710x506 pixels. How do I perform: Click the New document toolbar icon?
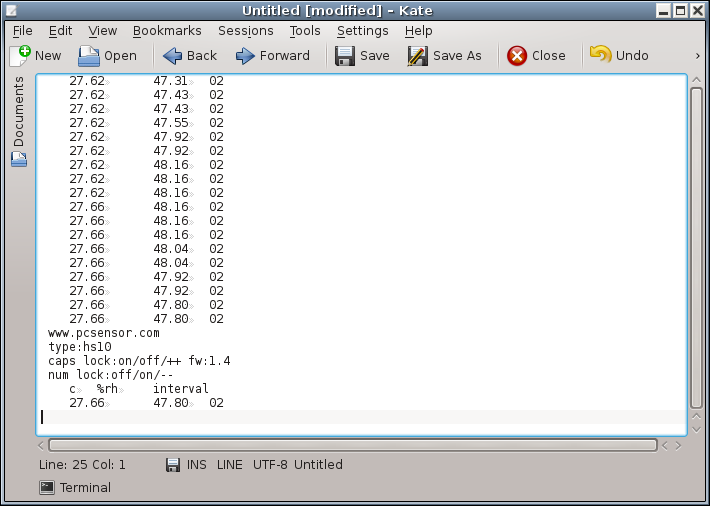click(x=20, y=56)
